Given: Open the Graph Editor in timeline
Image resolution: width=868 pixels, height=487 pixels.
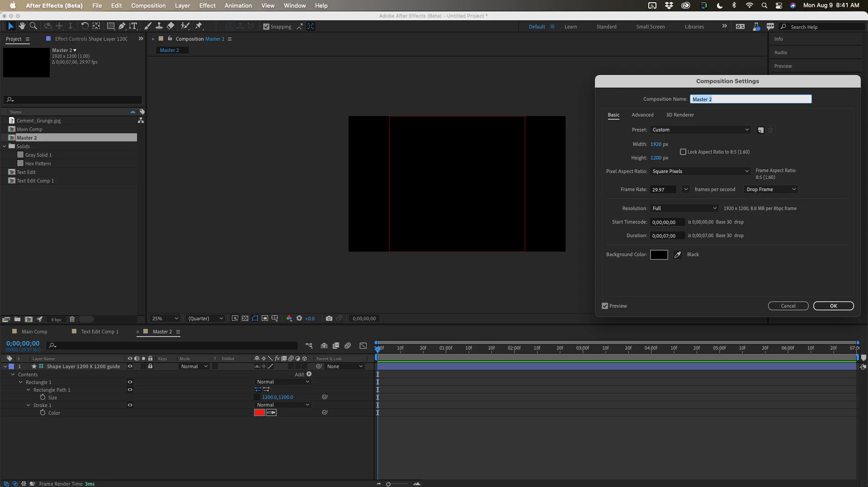Looking at the screenshot, I should [363, 346].
